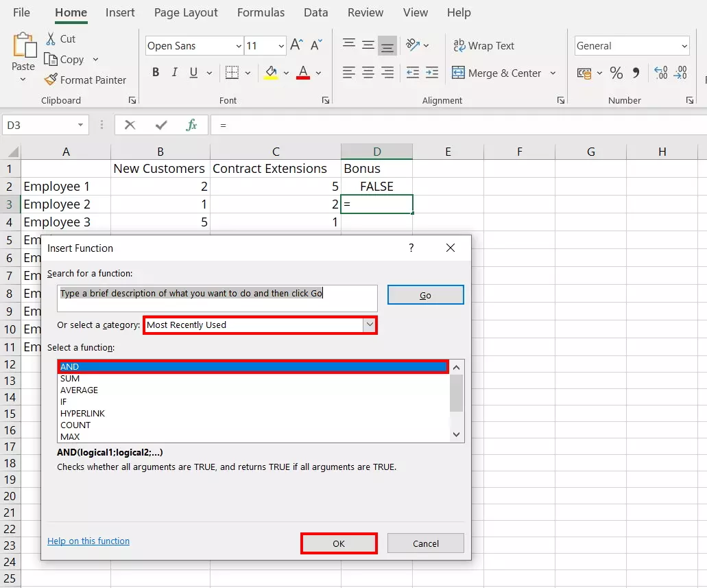Screen dimensions: 707x588
Task: Switch to the Page Layout tab
Action: click(186, 12)
